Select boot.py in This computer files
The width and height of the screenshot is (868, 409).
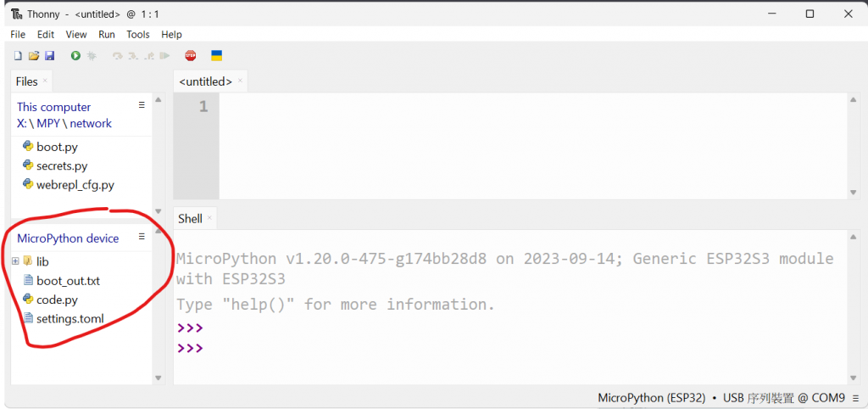(x=57, y=147)
